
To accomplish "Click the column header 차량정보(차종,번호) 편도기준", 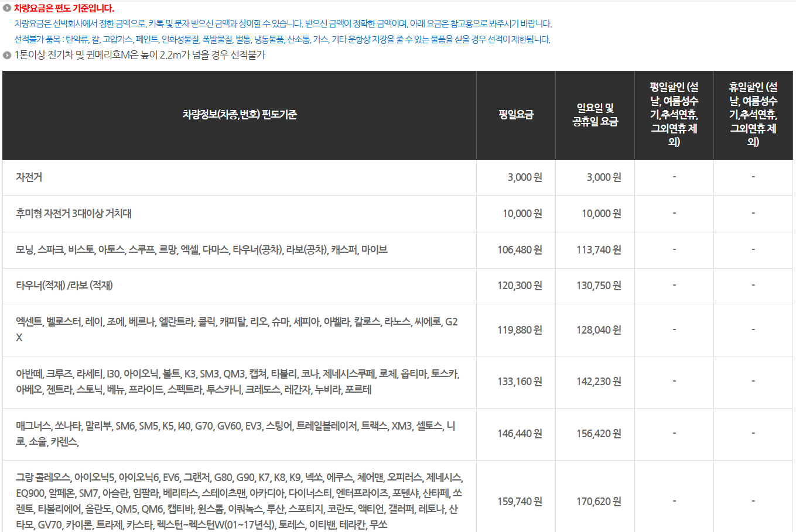I will (x=240, y=115).
